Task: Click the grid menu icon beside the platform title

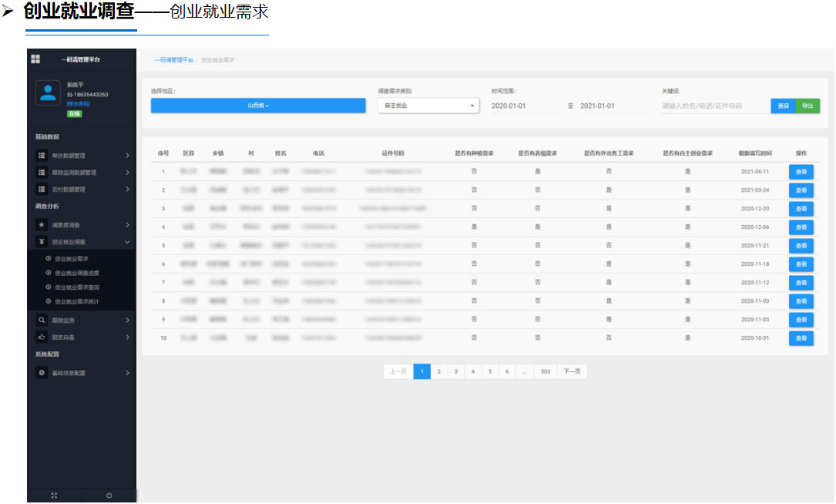Action: point(35,59)
